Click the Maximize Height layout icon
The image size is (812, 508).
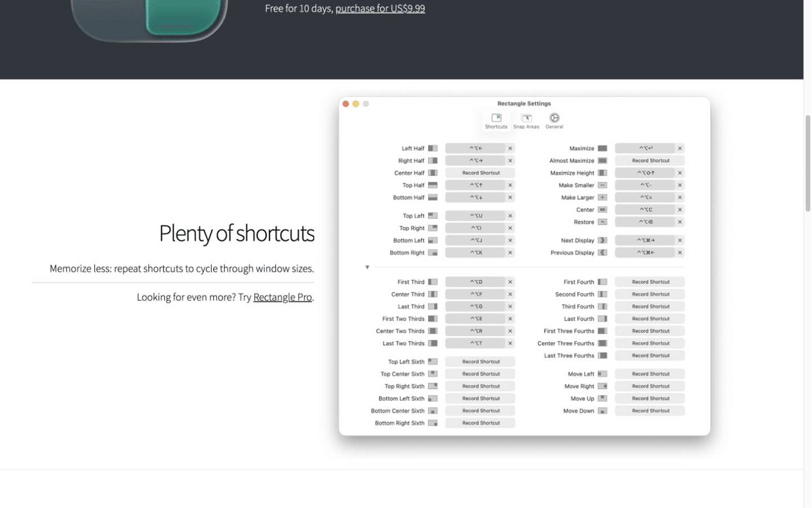coord(602,173)
